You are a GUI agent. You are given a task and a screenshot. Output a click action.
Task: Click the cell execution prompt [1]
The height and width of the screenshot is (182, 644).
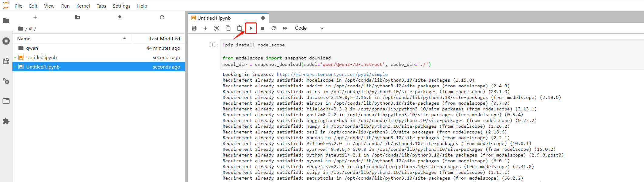[x=214, y=45]
